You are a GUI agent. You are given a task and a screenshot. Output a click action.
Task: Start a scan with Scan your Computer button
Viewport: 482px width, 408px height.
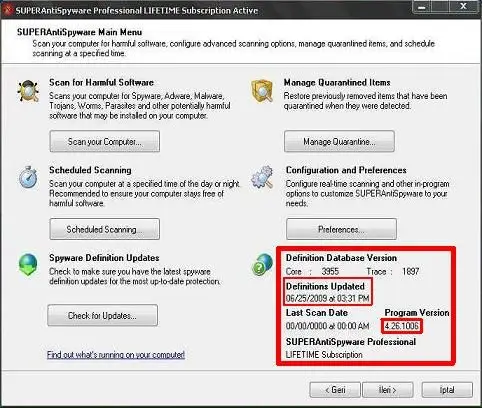click(x=105, y=142)
